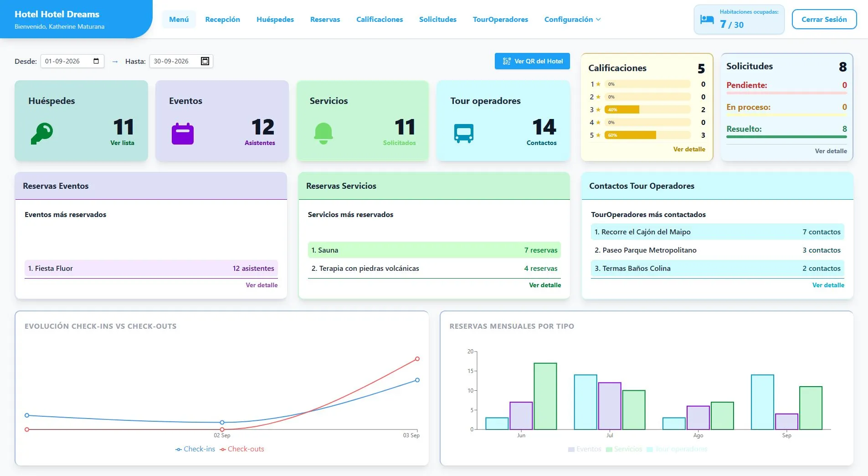The width and height of the screenshot is (868, 476).
Task: Click the green bell icon in Servicios card
Action: tap(324, 134)
